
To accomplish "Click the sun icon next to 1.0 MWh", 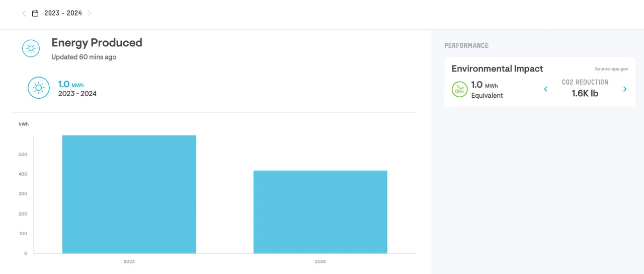I will 39,88.
